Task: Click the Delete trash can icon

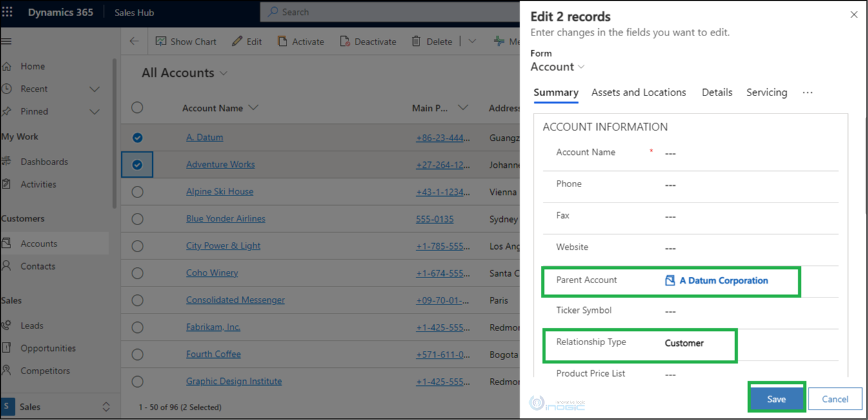Action: [416, 41]
